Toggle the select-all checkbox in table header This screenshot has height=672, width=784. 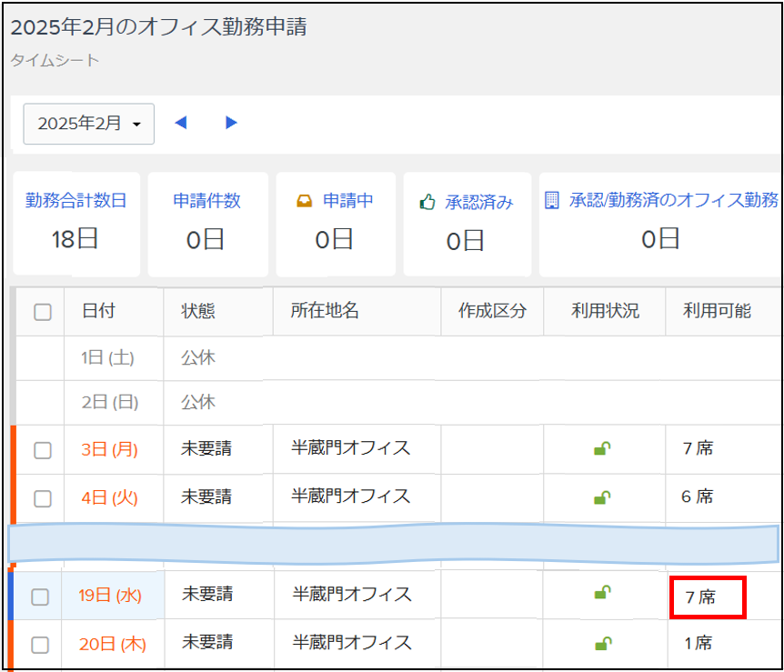tap(43, 313)
